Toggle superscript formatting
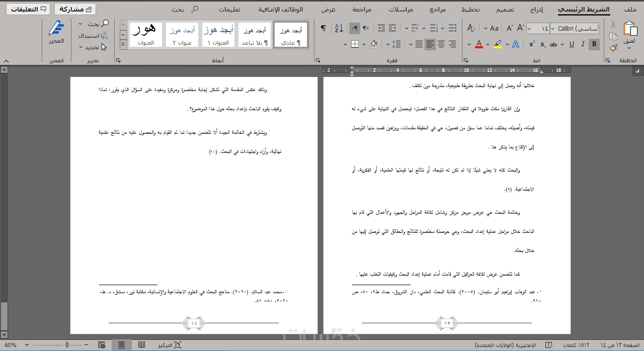The width and height of the screenshot is (644, 351). click(x=532, y=44)
